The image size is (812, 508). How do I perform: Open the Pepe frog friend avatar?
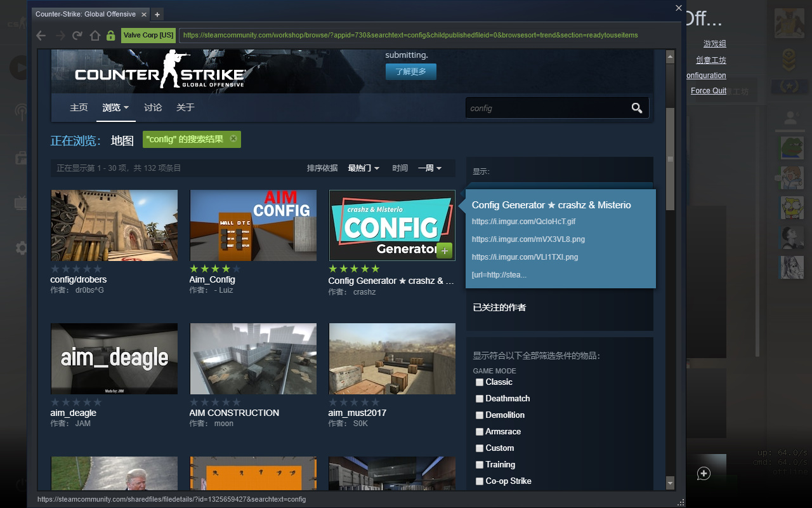coord(790,148)
